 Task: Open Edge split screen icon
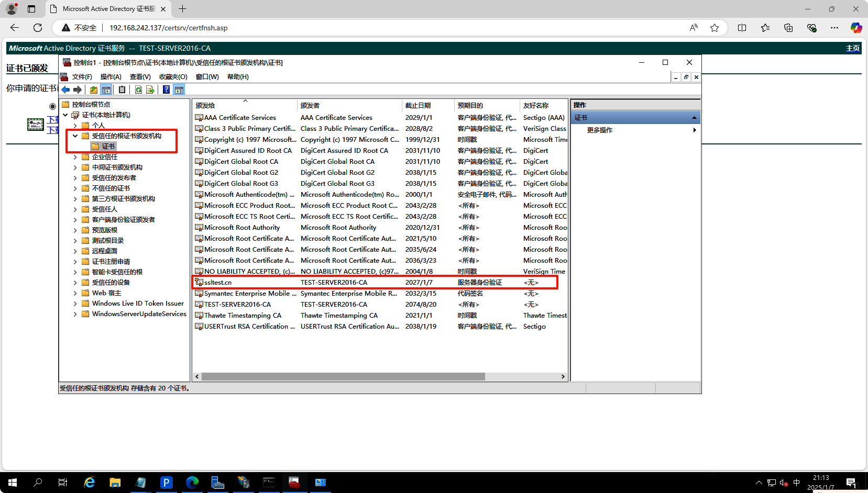click(x=742, y=28)
